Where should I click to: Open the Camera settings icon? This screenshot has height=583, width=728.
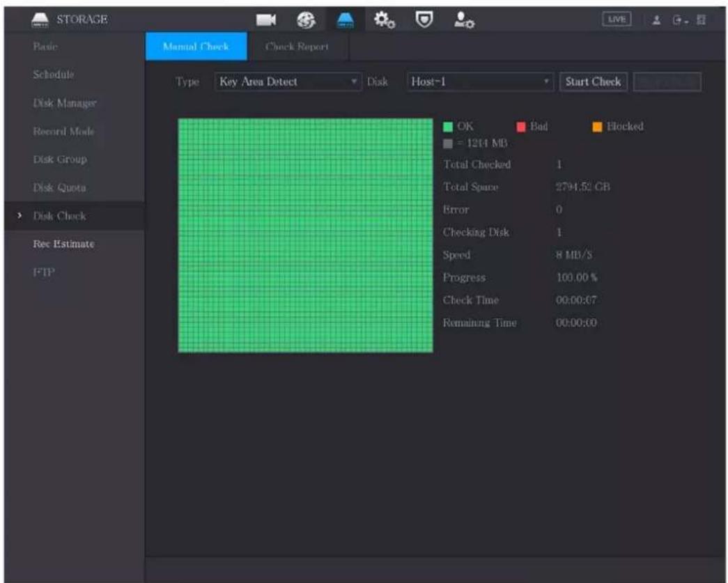point(266,20)
